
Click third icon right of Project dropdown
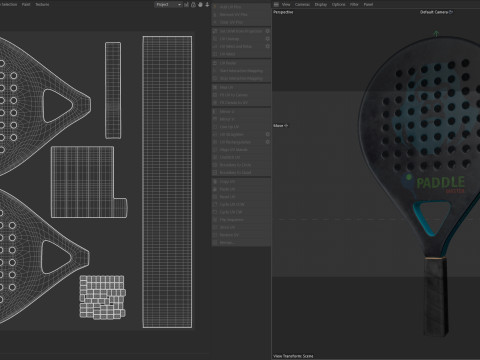[200, 5]
